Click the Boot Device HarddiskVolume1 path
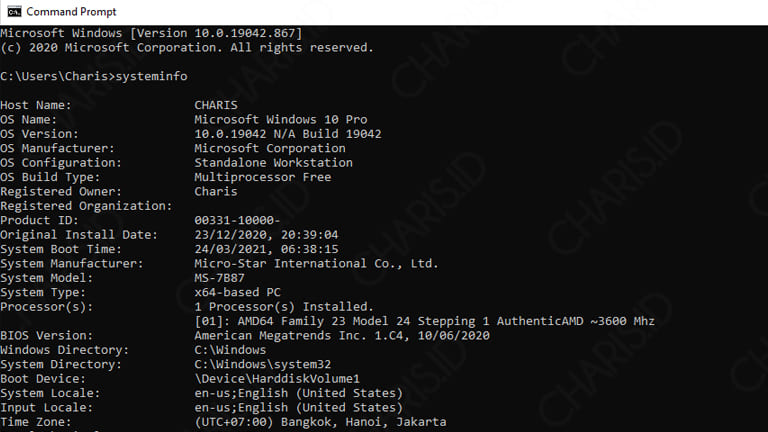This screenshot has height=432, width=768. tap(277, 379)
